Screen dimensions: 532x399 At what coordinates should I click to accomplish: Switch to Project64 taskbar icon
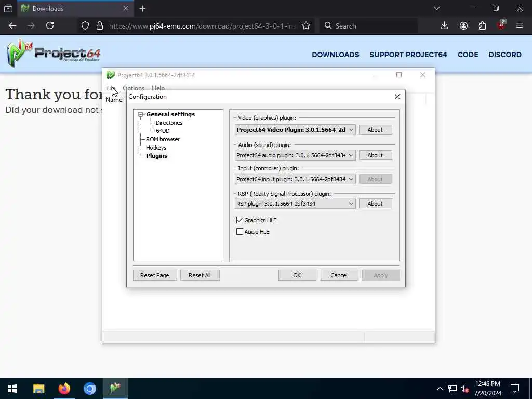115,389
